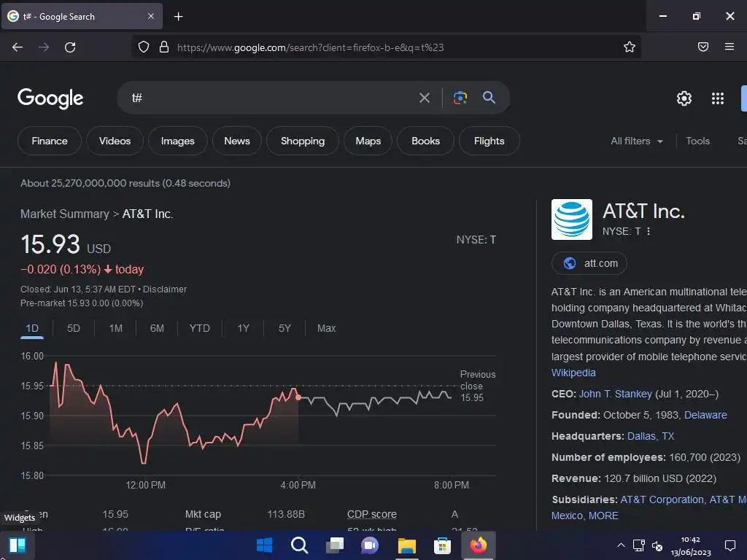Open the Delaware link

705,415
